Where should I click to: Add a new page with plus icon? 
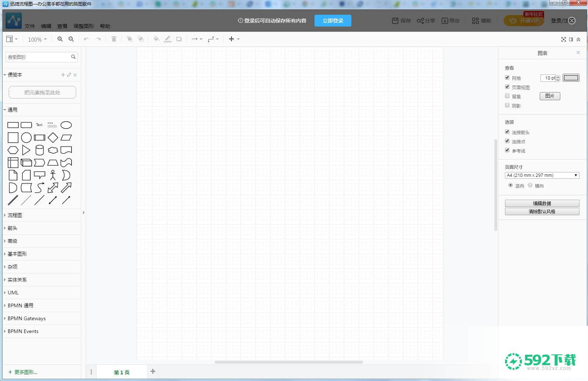pyautogui.click(x=153, y=371)
